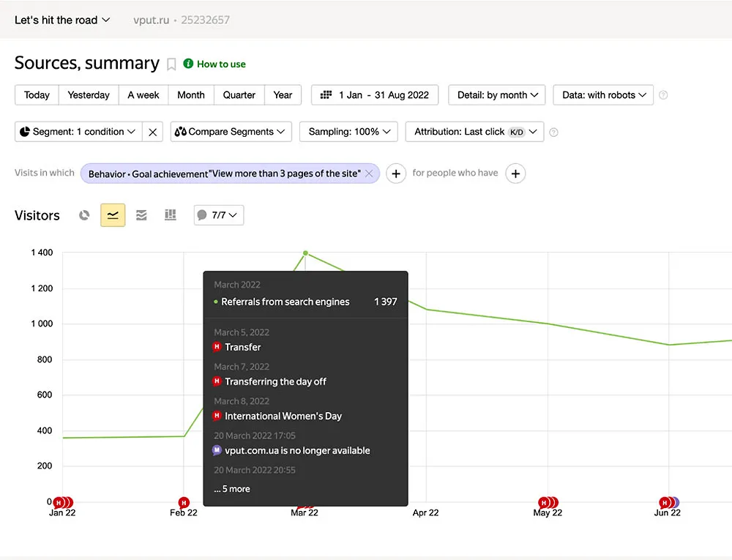Select the Quarter period tab

click(x=239, y=95)
